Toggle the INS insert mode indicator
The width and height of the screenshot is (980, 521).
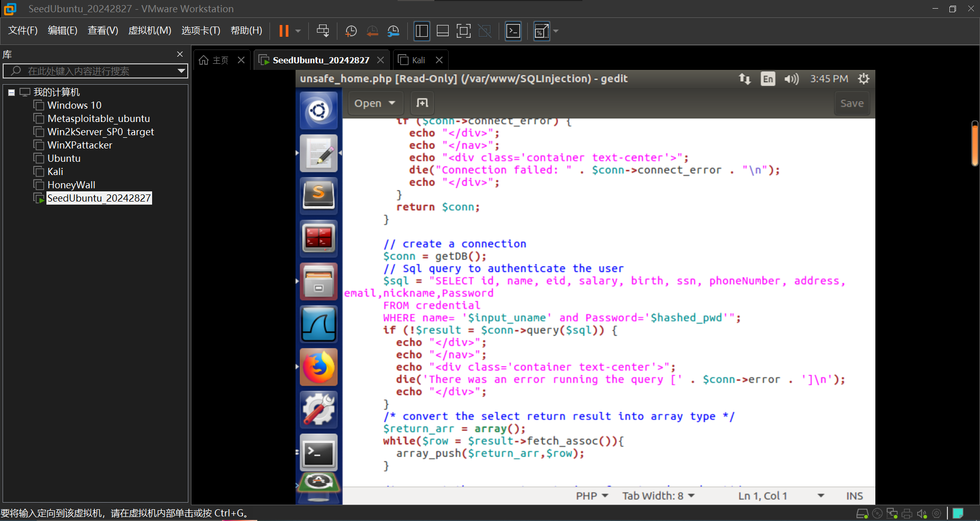(854, 496)
